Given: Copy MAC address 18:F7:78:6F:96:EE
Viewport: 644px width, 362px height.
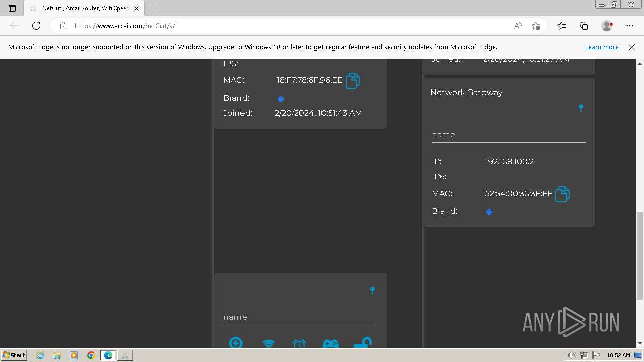Looking at the screenshot, I should [x=353, y=80].
